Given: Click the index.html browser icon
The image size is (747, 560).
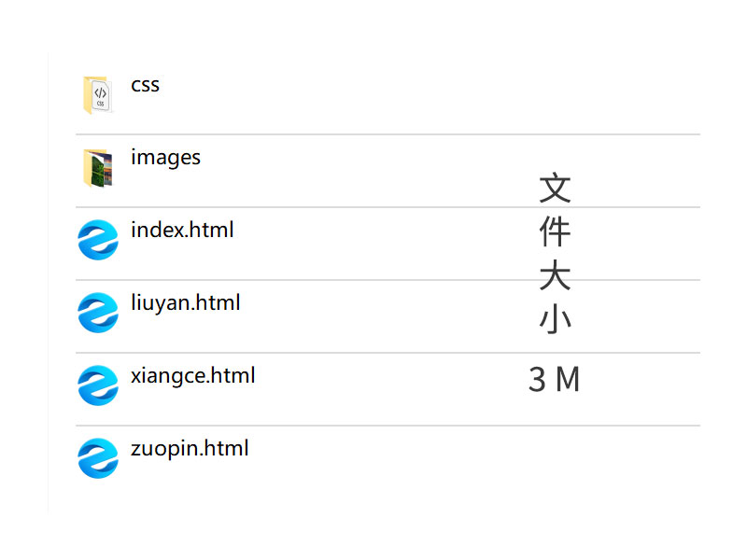Looking at the screenshot, I should tap(97, 240).
